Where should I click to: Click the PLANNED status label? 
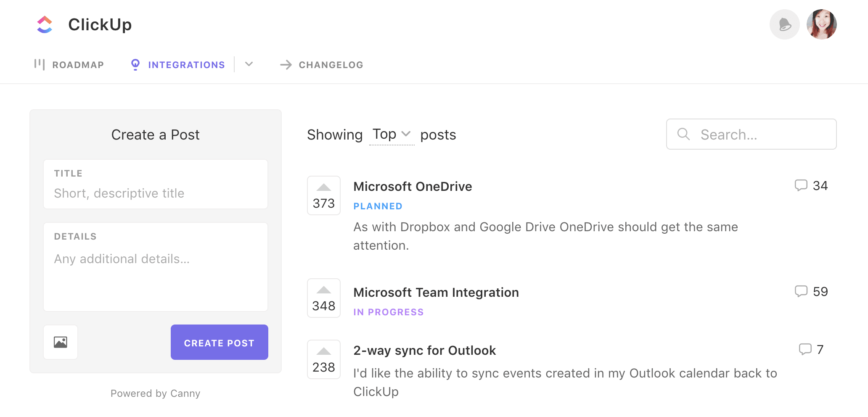point(378,206)
